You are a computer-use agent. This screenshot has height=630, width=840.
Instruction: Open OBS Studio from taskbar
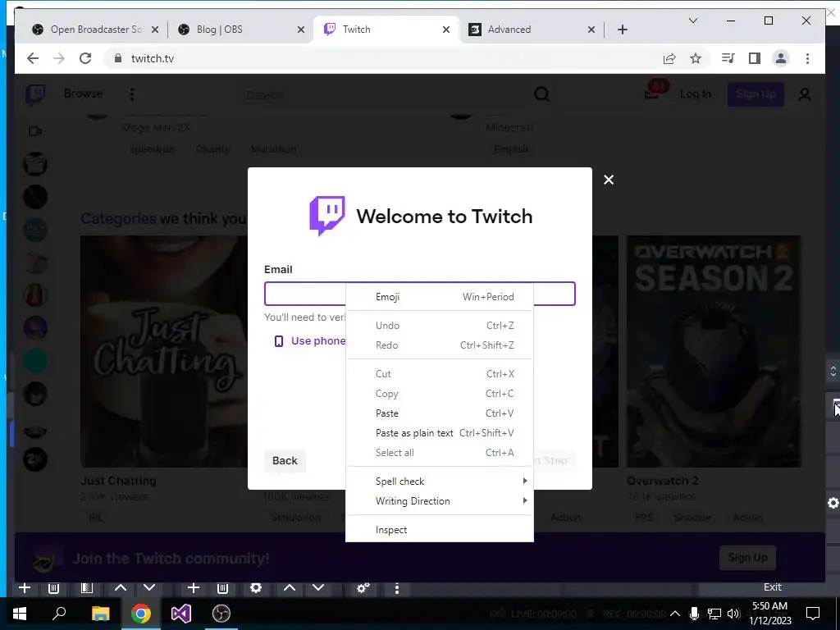click(x=221, y=614)
